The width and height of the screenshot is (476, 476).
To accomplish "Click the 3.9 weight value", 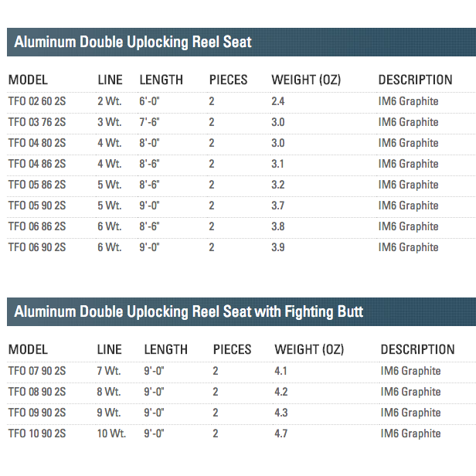I will 278,247.
